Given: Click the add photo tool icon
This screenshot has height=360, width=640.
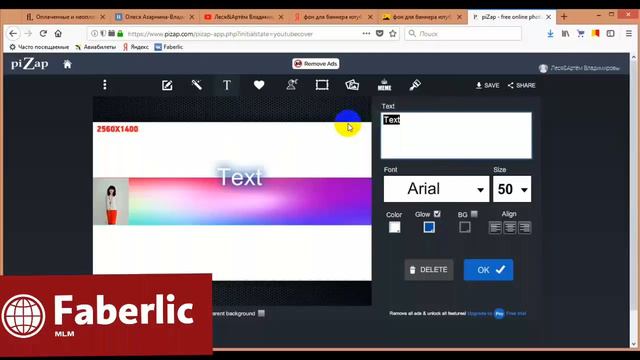Looking at the screenshot, I should tap(352, 85).
